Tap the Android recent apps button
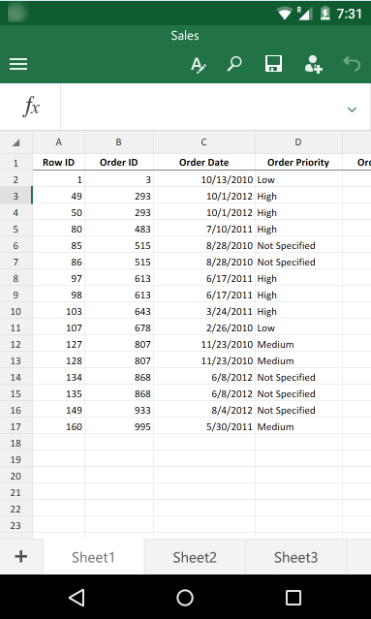371x619 pixels. pos(293,597)
